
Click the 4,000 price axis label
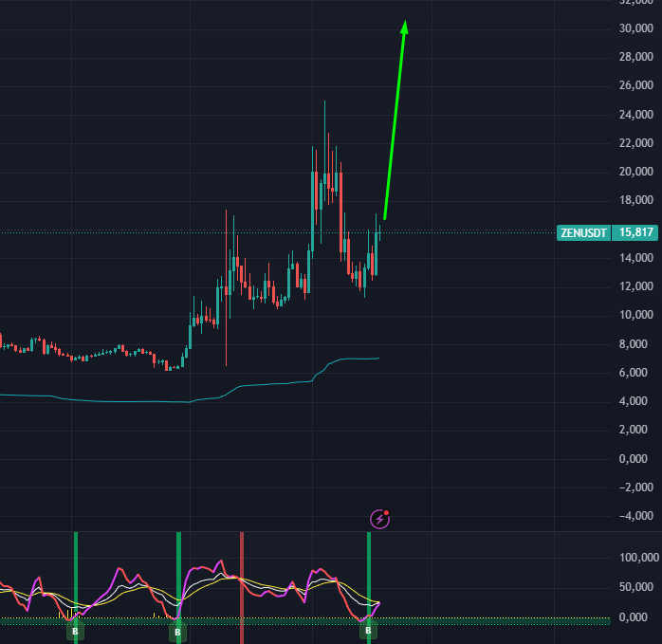click(635, 401)
